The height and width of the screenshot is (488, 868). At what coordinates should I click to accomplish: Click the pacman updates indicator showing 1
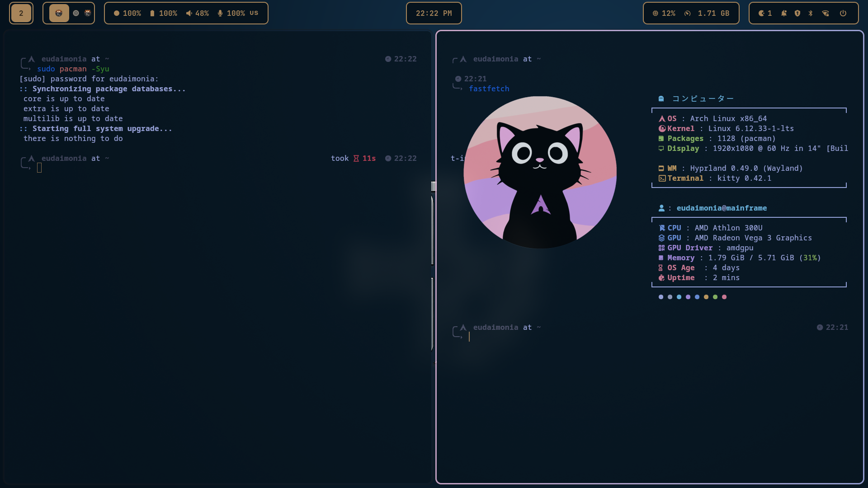pos(762,13)
